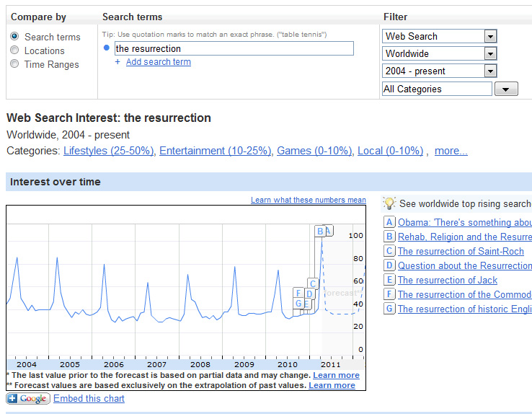Click the plus icon for adding search term

118,62
